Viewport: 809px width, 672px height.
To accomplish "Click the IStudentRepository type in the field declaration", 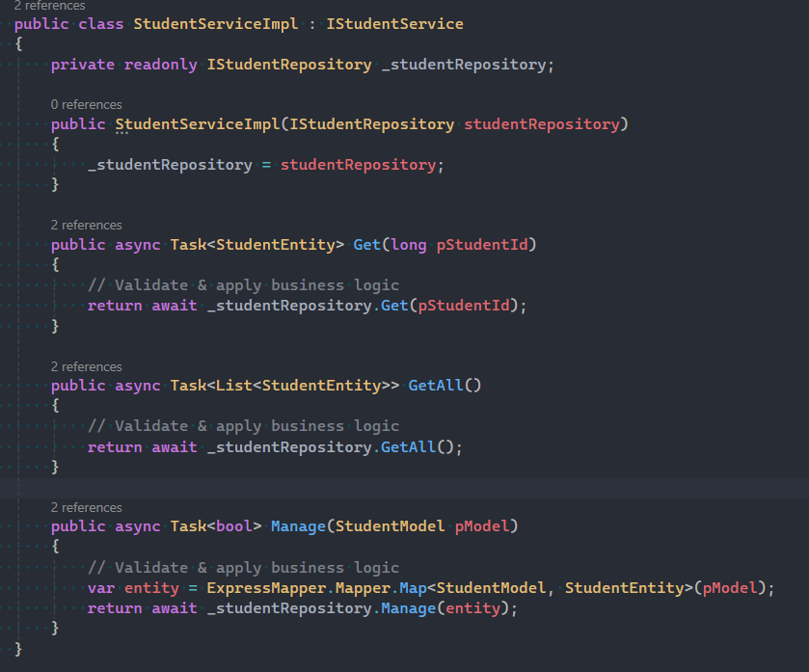I will [289, 65].
